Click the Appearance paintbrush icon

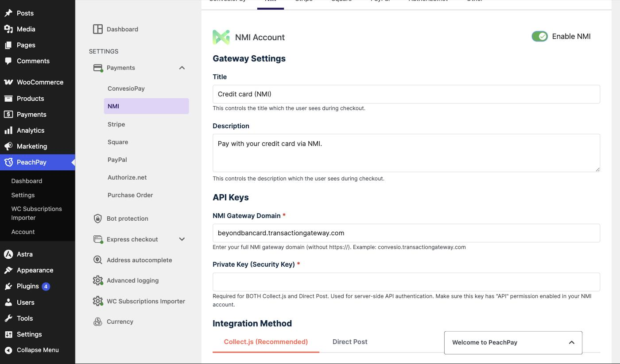pos(8,270)
